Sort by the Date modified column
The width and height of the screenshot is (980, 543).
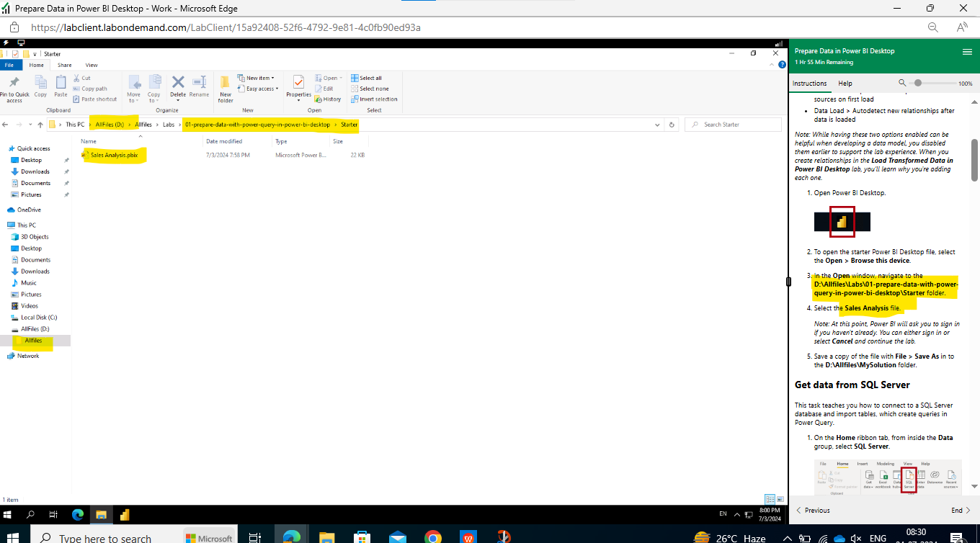pyautogui.click(x=224, y=141)
